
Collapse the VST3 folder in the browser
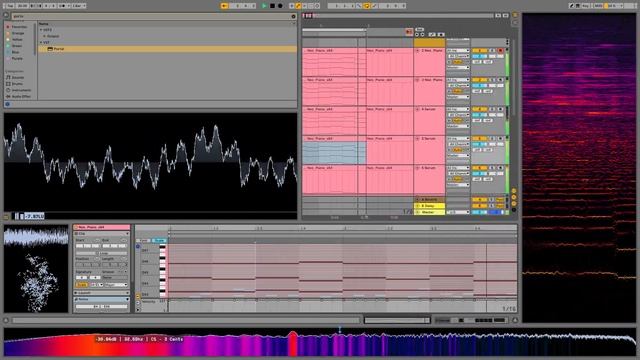(x=41, y=30)
